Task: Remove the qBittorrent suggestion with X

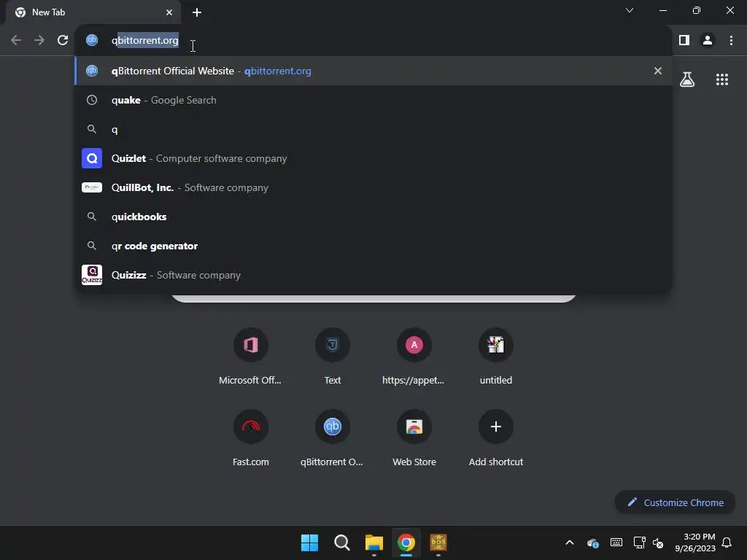Action: 658,71
